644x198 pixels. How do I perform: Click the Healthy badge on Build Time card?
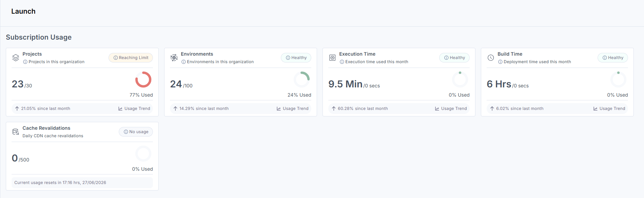(x=613, y=58)
